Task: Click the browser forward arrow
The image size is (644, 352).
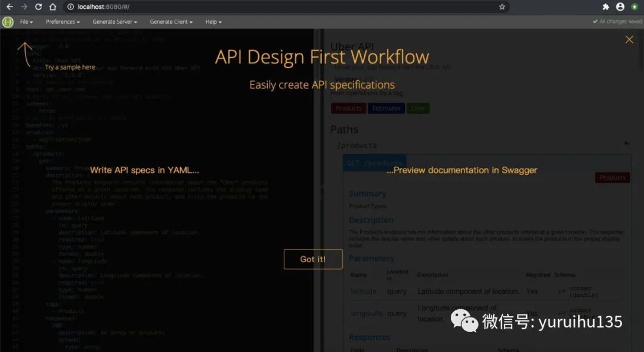Action: [24, 7]
